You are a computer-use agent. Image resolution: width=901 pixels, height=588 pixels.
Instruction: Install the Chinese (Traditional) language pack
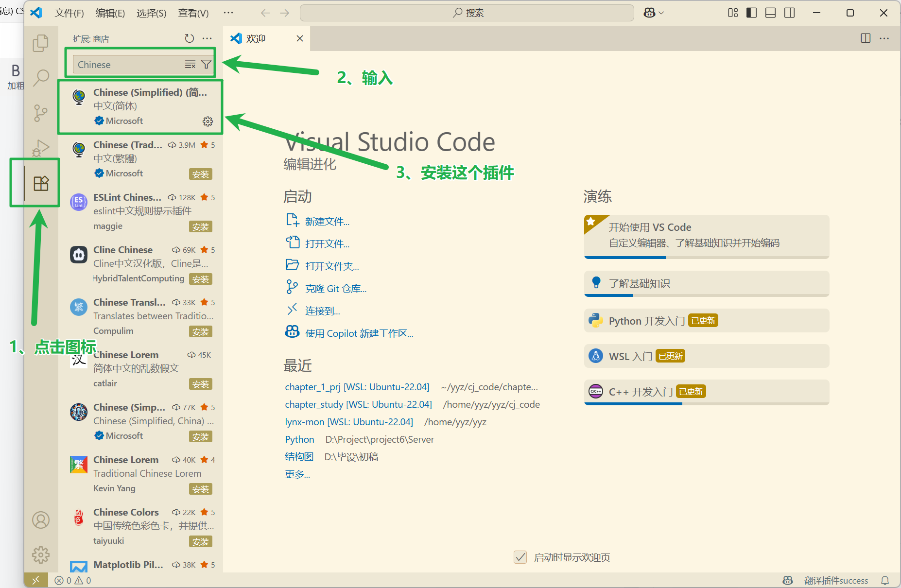pyautogui.click(x=200, y=174)
